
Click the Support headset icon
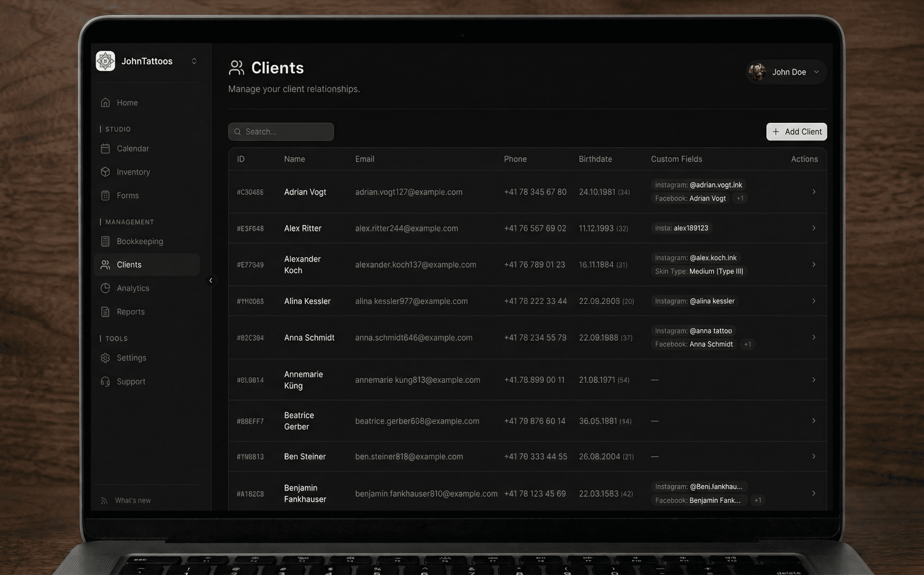tap(105, 382)
